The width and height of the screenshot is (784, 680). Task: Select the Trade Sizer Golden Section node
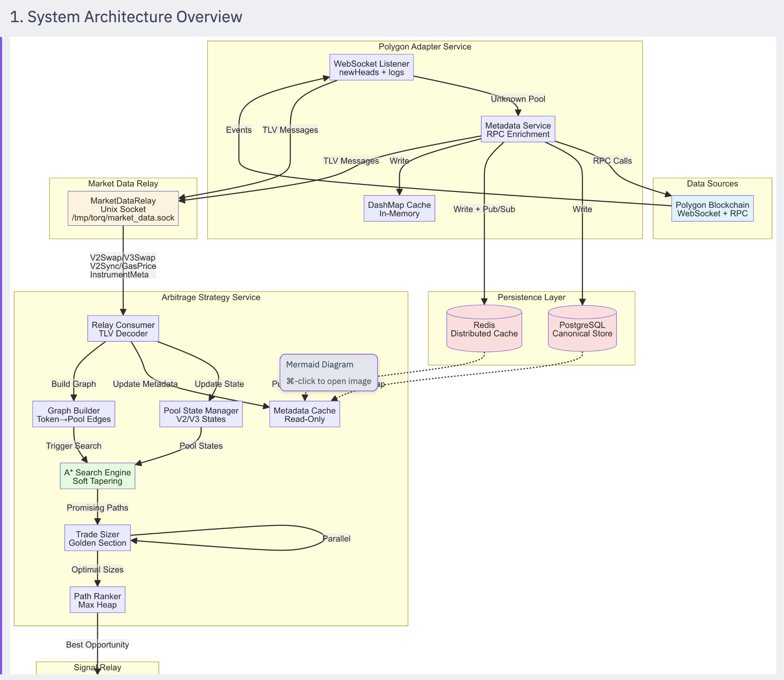click(x=98, y=538)
